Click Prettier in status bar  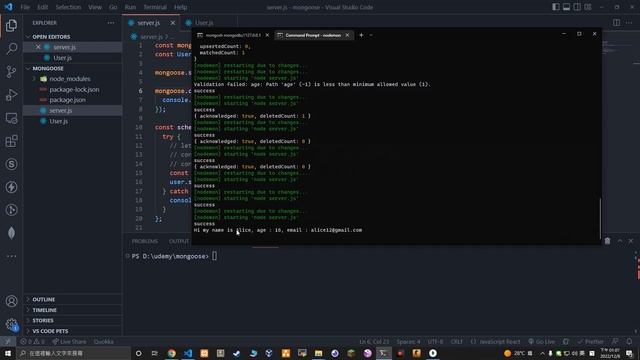click(x=590, y=342)
